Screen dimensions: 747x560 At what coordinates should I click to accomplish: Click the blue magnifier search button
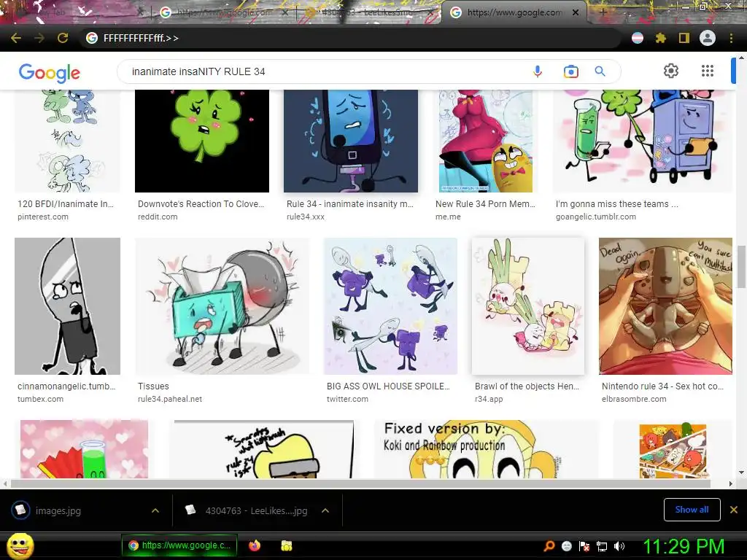pyautogui.click(x=600, y=71)
